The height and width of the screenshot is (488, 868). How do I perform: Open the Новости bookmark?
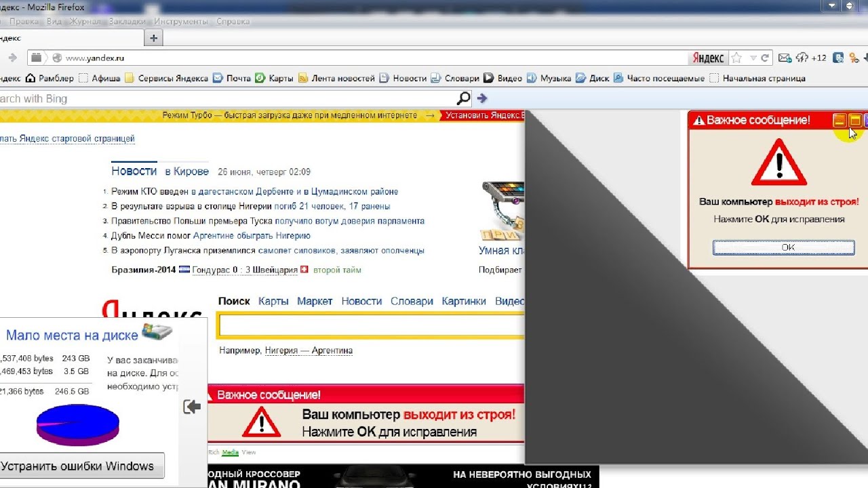(403, 79)
